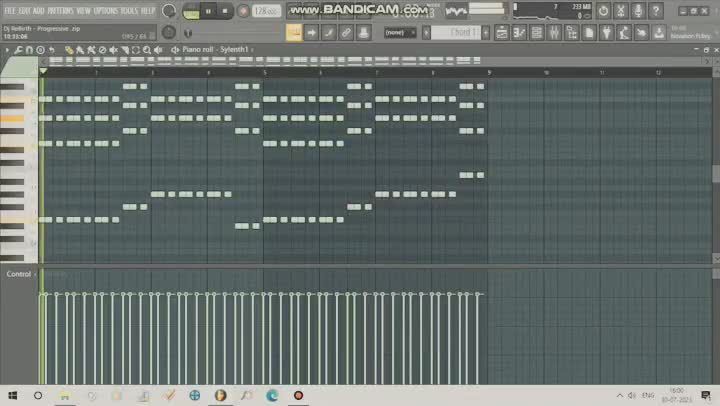Open the piano roll options menu arrow
The height and width of the screenshot is (406, 720).
(8, 49)
